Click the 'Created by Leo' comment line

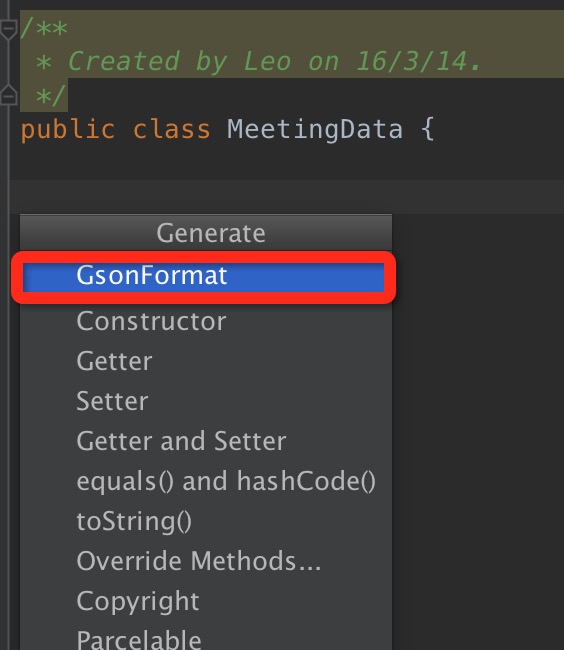click(x=258, y=61)
